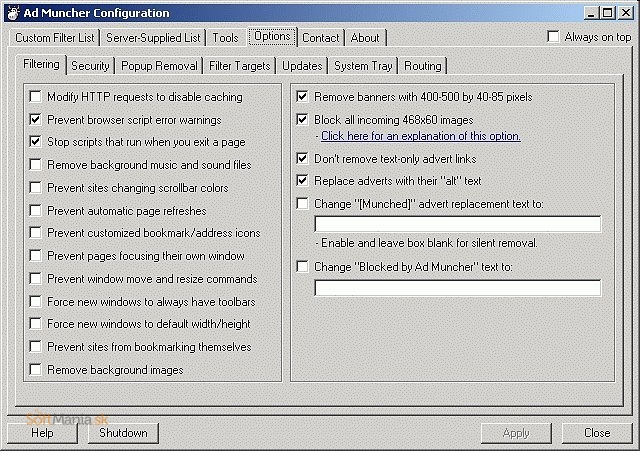This screenshot has height=451, width=640.
Task: Switch to the Updates sub-tab
Action: 302,66
